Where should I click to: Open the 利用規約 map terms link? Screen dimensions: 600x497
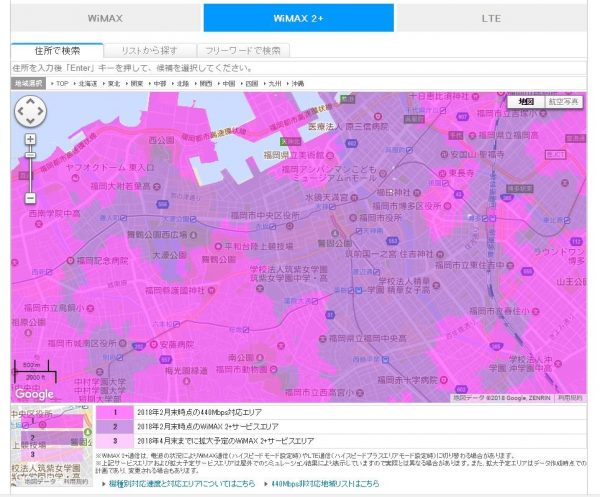tap(570, 398)
